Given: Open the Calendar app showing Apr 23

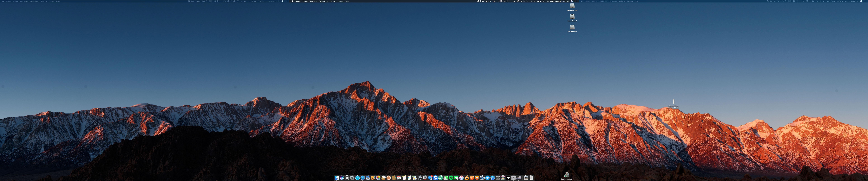Looking at the screenshot, I should coord(399,178).
